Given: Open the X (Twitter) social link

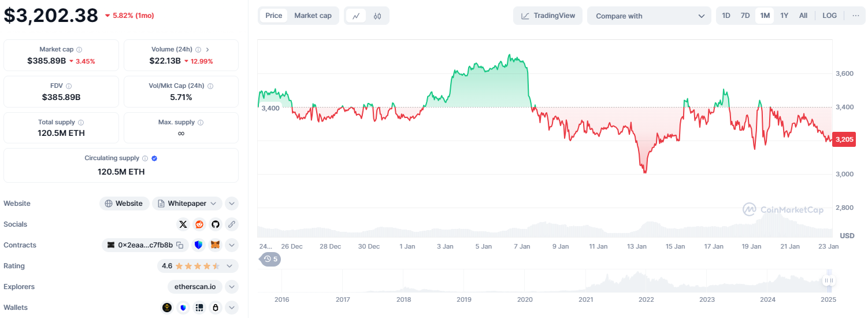Looking at the screenshot, I should point(183,224).
